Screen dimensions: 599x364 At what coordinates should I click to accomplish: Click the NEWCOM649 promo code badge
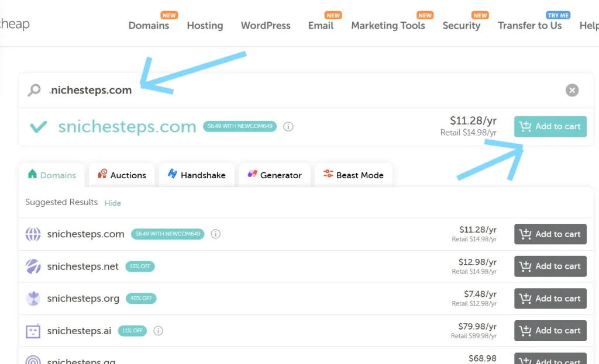[239, 126]
